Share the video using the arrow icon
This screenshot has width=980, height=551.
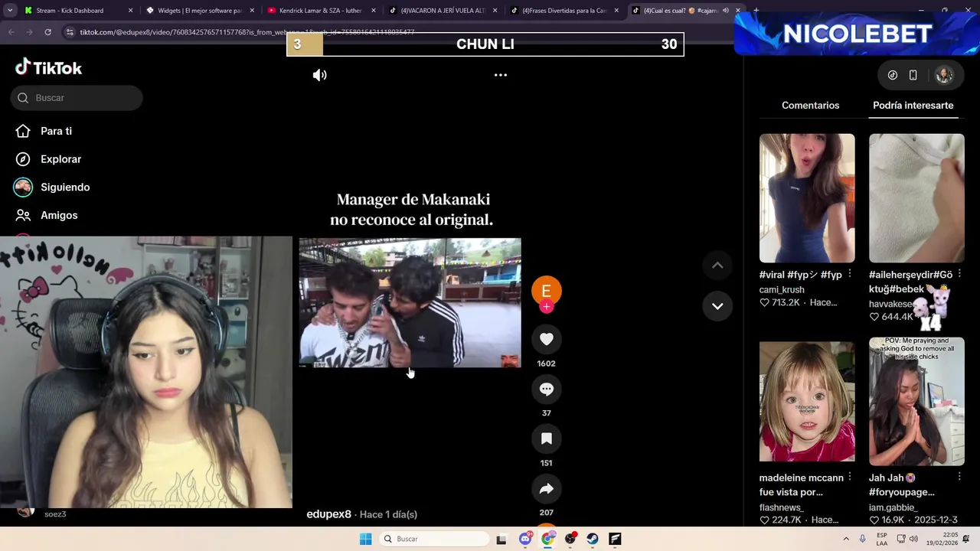point(547,488)
